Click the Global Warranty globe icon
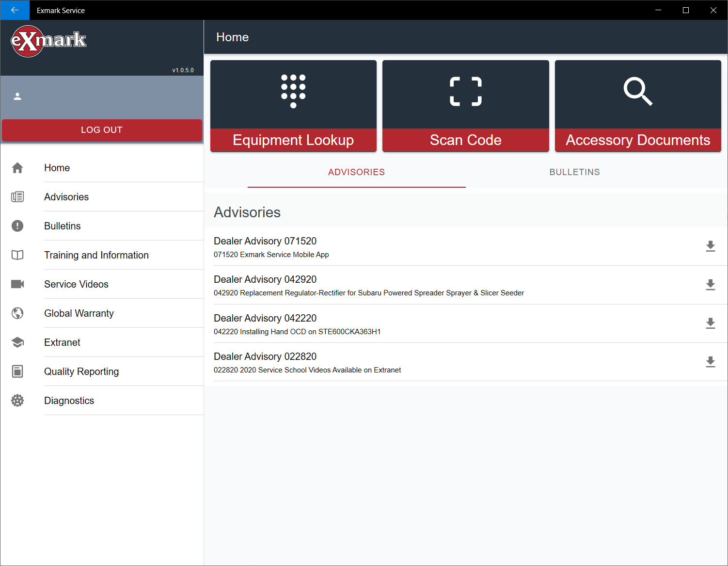Screen dimensions: 728x566 (17, 313)
